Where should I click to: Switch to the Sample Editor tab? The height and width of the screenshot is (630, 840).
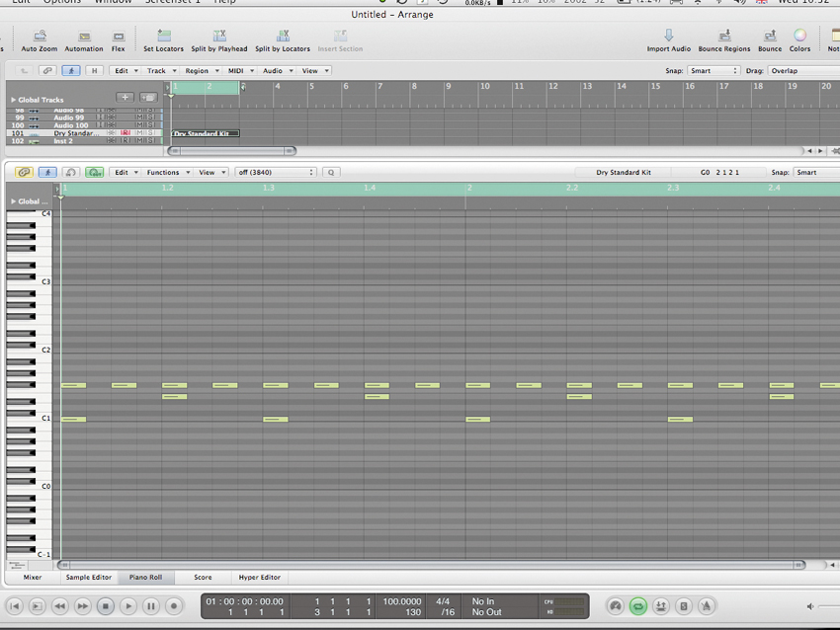[x=88, y=577]
